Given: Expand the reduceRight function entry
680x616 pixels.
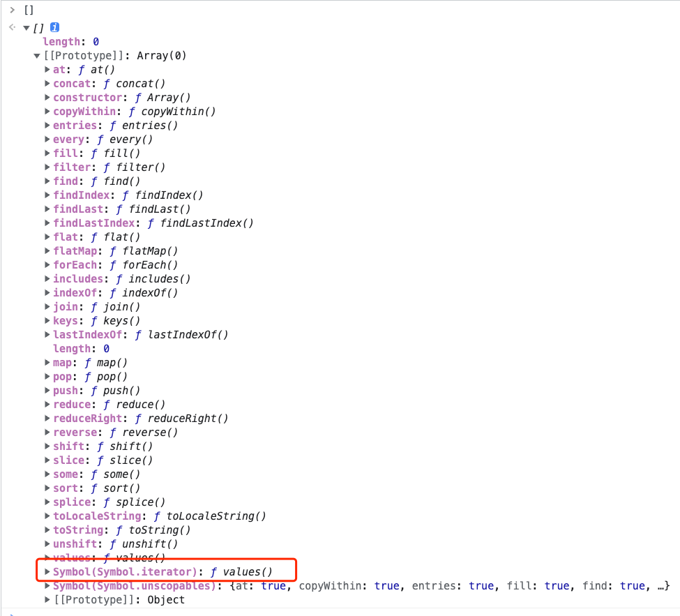Looking at the screenshot, I should [x=47, y=418].
